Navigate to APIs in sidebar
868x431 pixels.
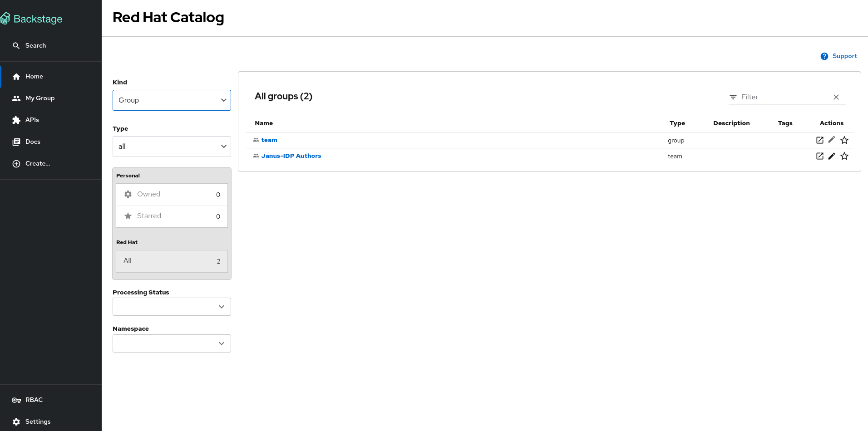click(32, 120)
